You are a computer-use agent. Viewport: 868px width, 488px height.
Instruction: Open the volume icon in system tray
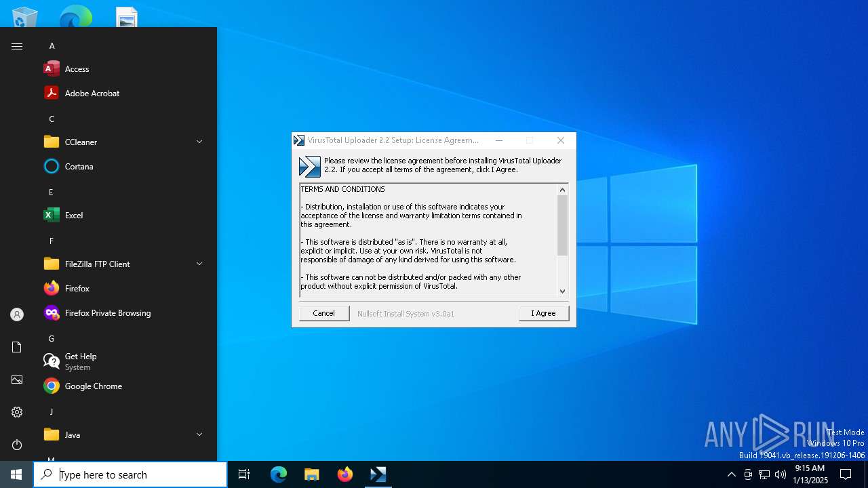tap(781, 474)
